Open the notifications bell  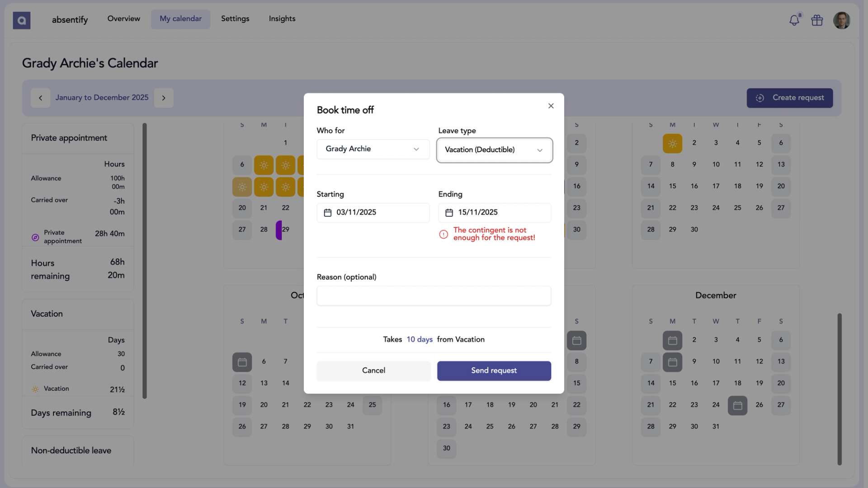794,20
